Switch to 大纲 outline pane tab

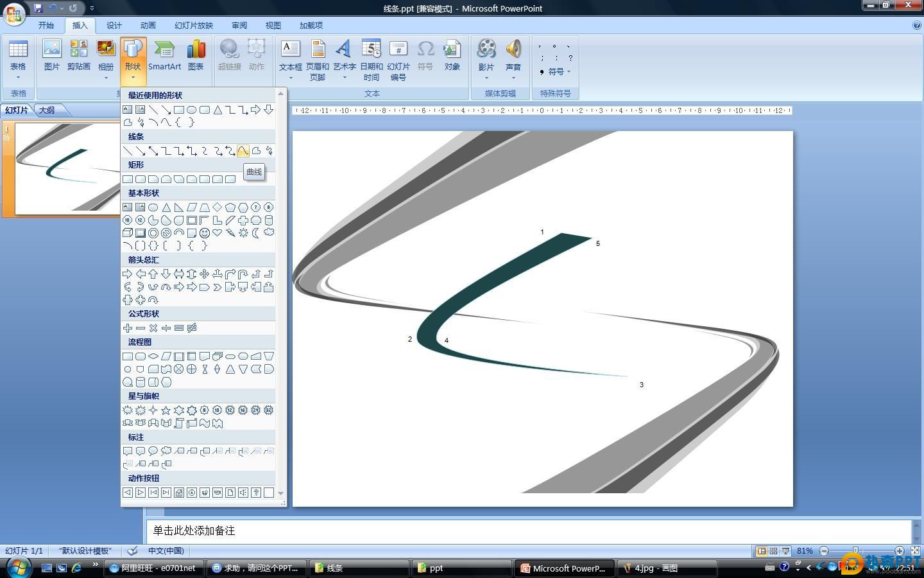[47, 110]
